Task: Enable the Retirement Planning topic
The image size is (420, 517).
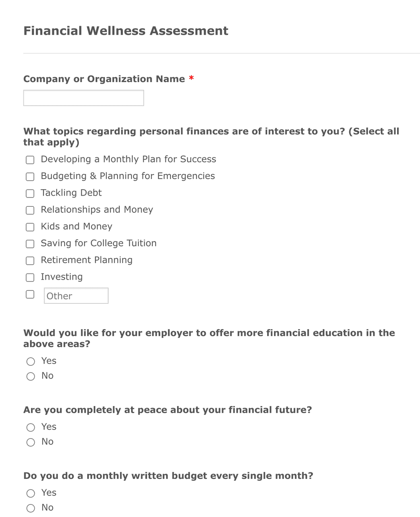Action: (x=30, y=261)
